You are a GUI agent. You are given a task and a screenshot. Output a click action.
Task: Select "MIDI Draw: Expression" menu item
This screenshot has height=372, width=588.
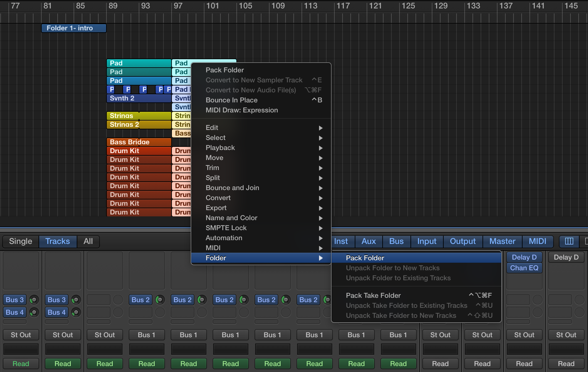pyautogui.click(x=241, y=110)
